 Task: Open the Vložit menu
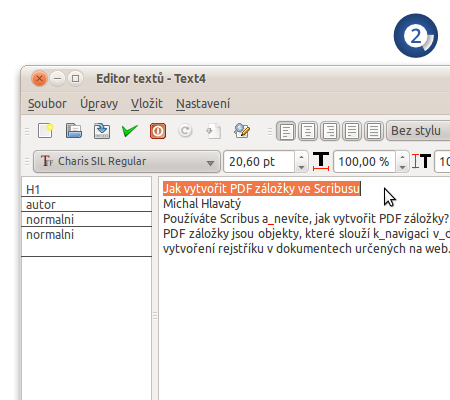(147, 104)
